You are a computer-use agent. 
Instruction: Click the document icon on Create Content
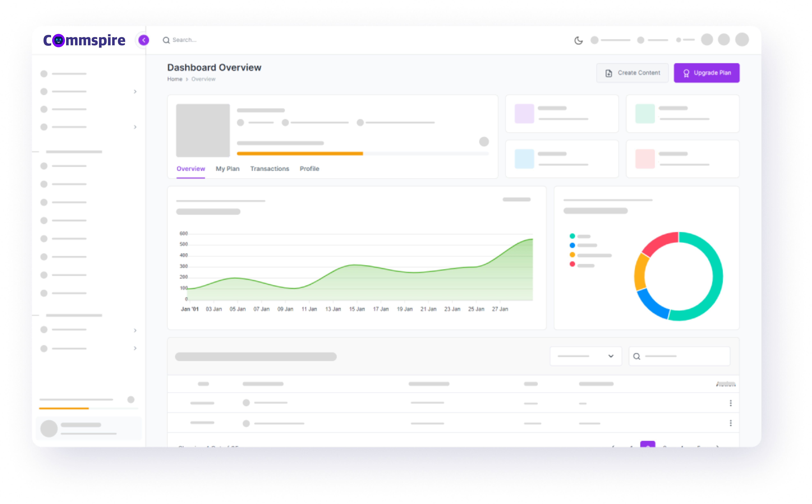(609, 73)
